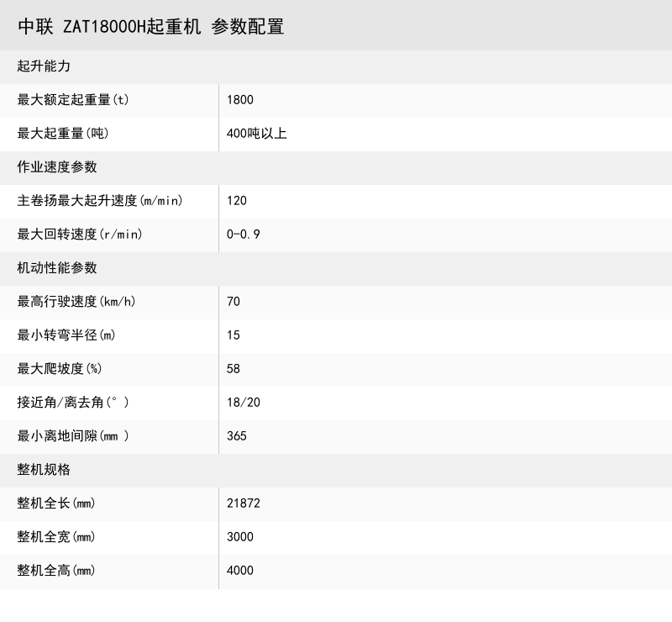Click the 0-0.9 value cell
672x622 pixels.
pos(242,235)
